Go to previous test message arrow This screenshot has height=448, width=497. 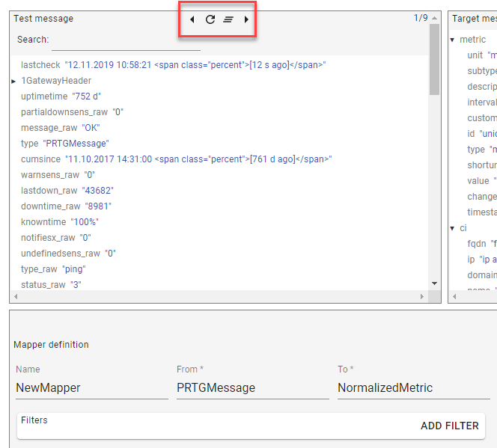(192, 19)
